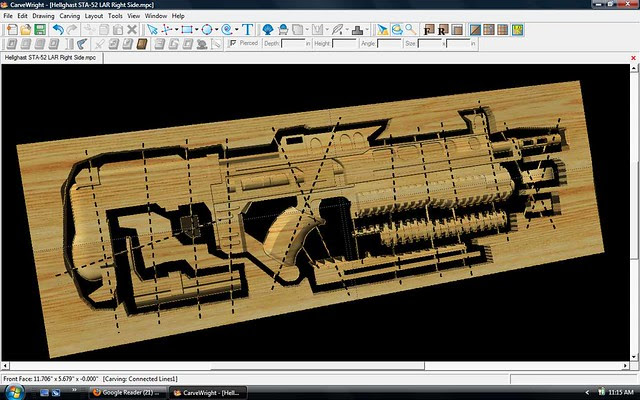Screen dimensions: 640x400
Task: Undo the last action
Action: tap(58, 29)
